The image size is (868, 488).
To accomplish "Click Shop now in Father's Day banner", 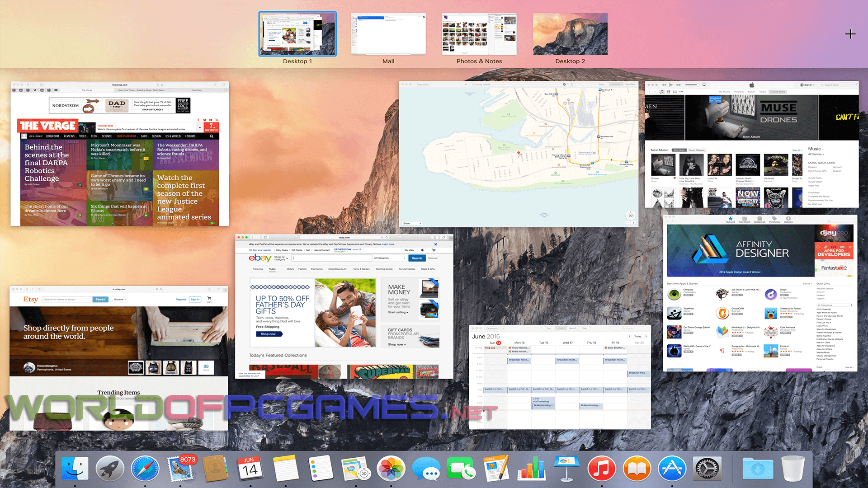I will [x=269, y=334].
